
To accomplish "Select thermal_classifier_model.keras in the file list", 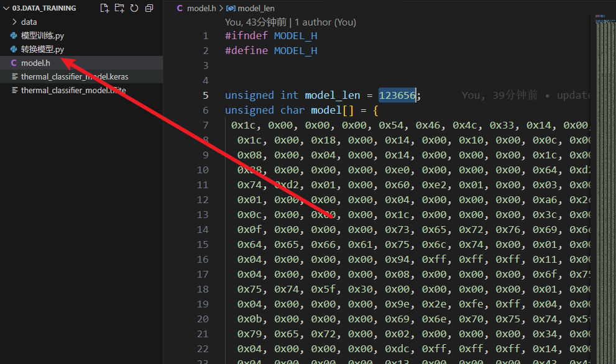I will point(75,76).
